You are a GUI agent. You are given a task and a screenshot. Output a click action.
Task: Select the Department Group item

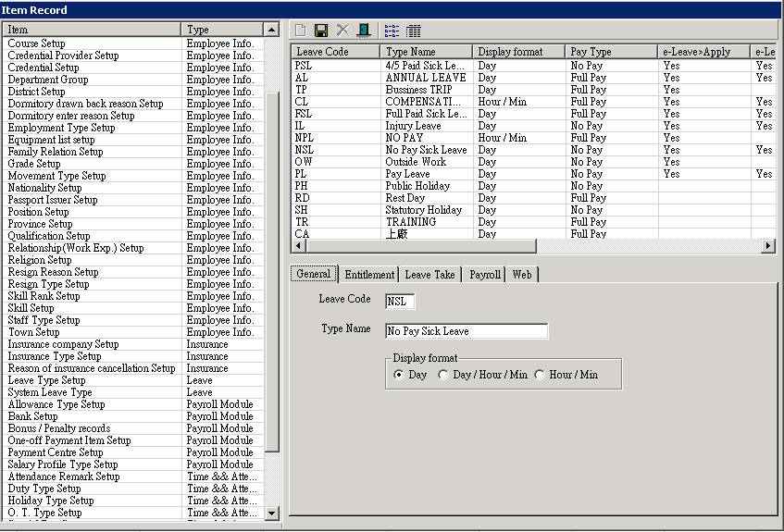pos(133,80)
